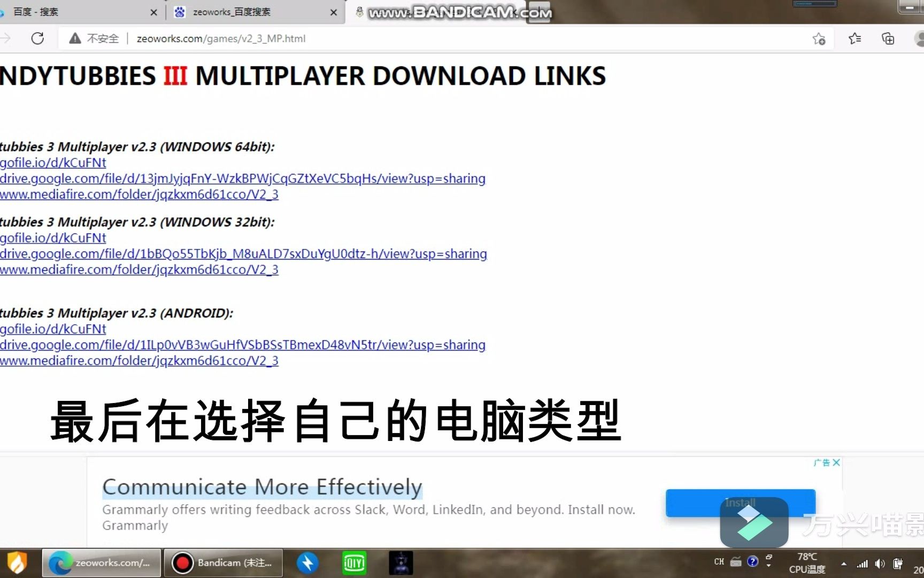Click the ANDROID section heading
This screenshot has width=924, height=578.
[117, 313]
